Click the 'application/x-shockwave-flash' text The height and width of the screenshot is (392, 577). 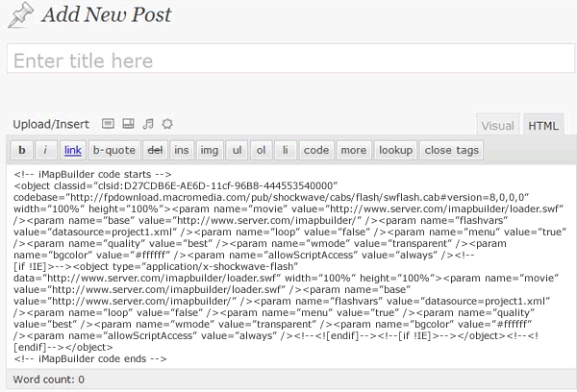click(220, 266)
